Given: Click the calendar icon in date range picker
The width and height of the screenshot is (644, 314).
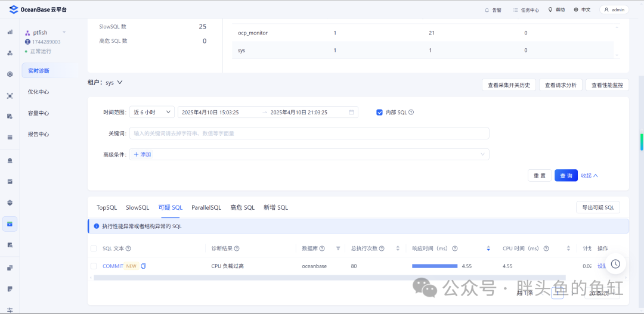Looking at the screenshot, I should (351, 112).
